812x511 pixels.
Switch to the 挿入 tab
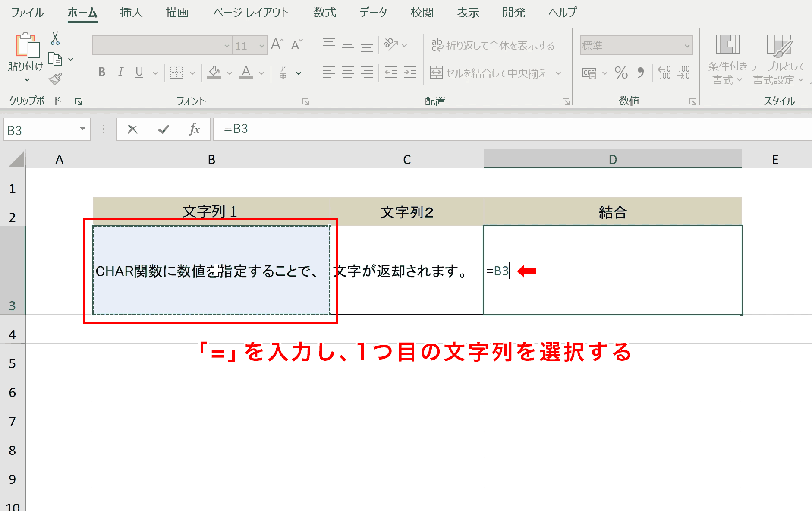131,13
